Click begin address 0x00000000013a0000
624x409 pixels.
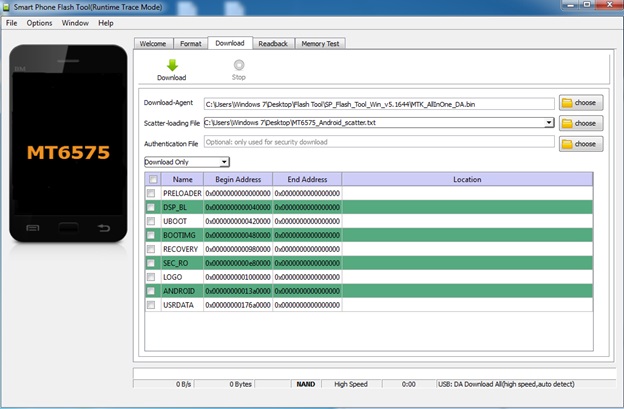click(x=238, y=291)
